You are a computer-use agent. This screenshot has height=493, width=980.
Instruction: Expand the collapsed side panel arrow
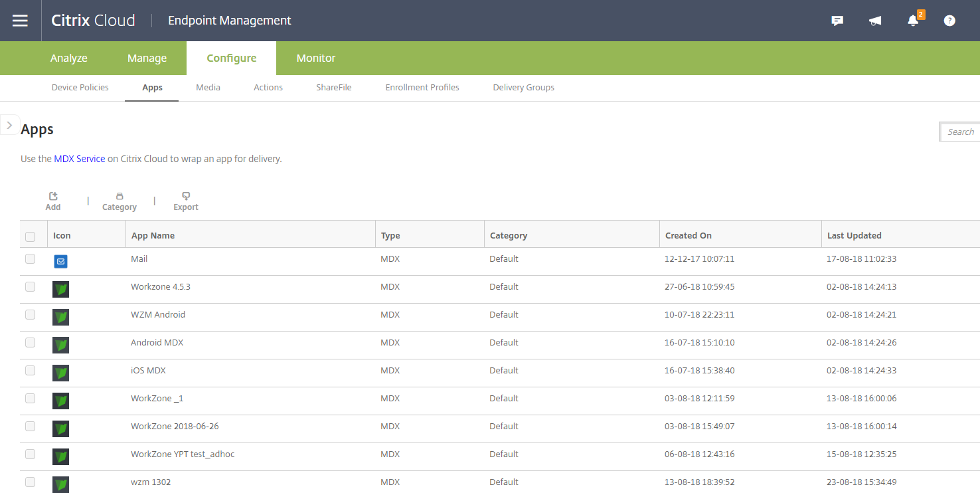coord(9,124)
